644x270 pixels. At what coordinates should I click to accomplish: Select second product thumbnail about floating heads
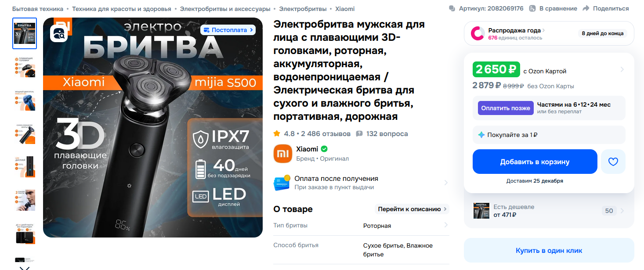[25, 67]
